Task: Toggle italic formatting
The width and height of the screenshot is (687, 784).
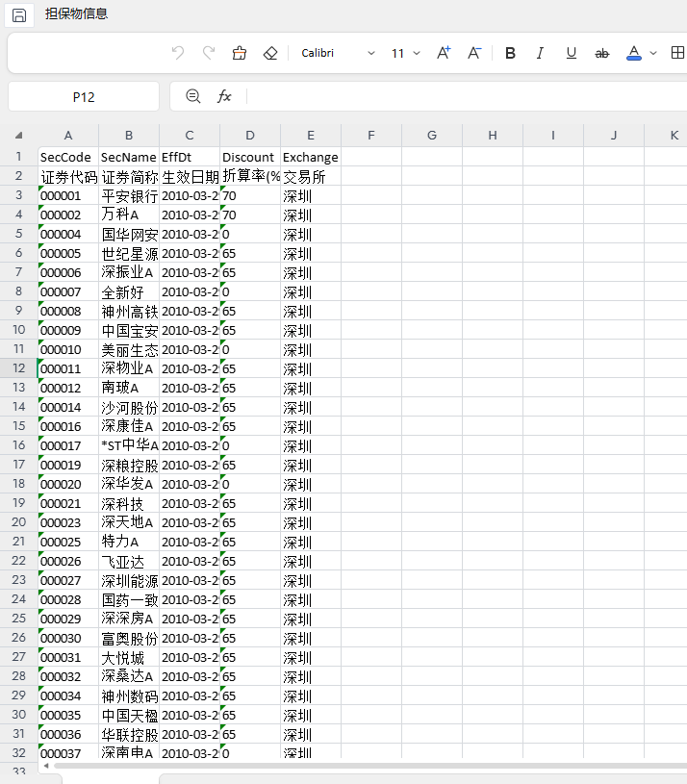Action: (x=540, y=53)
